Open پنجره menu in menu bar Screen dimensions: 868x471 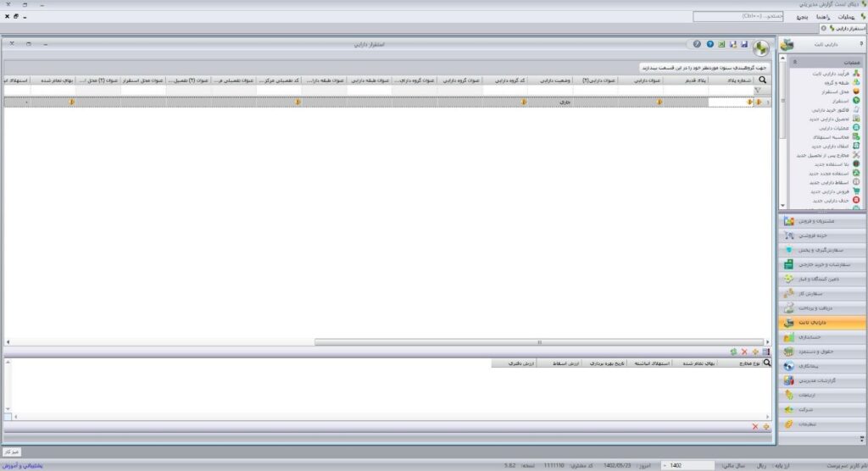[x=802, y=17]
